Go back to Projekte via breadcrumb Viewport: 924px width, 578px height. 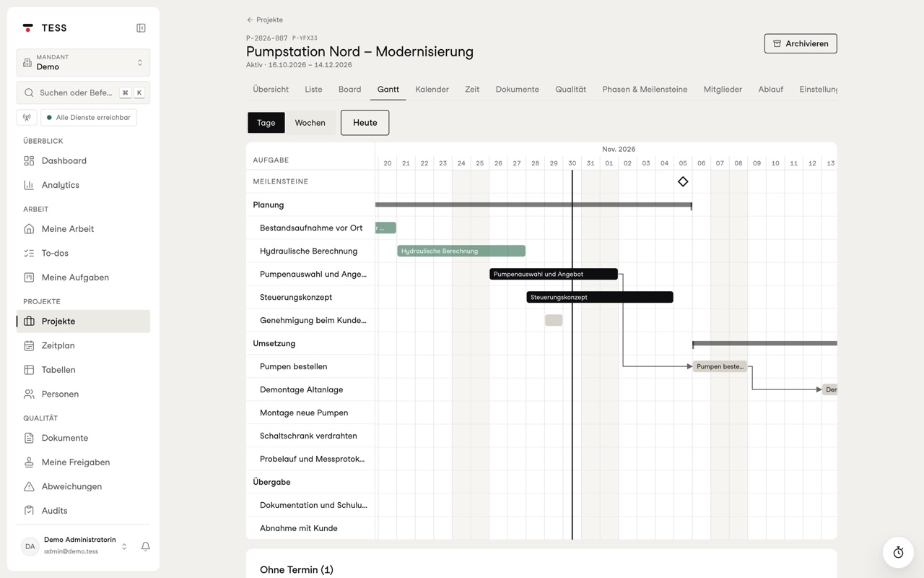(x=265, y=20)
